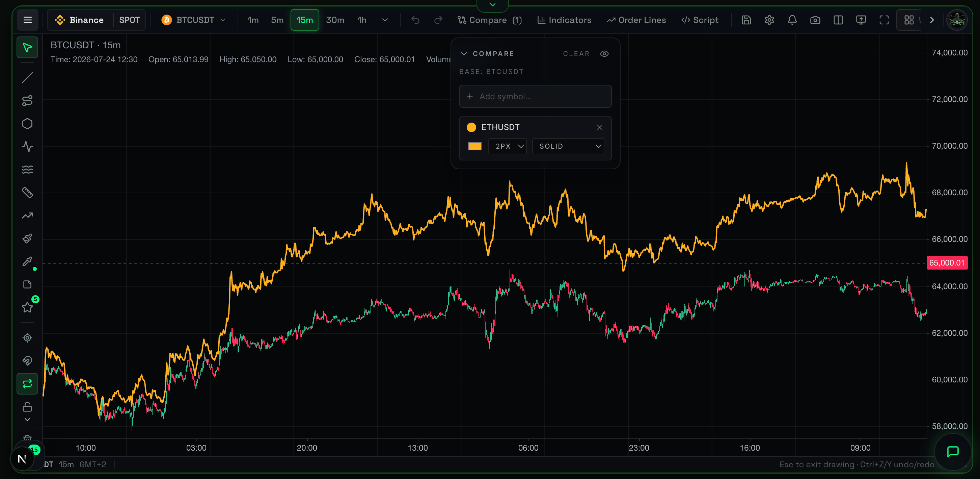Open the hamburger main menu
Viewport: 980px width, 479px height.
coord(27,20)
